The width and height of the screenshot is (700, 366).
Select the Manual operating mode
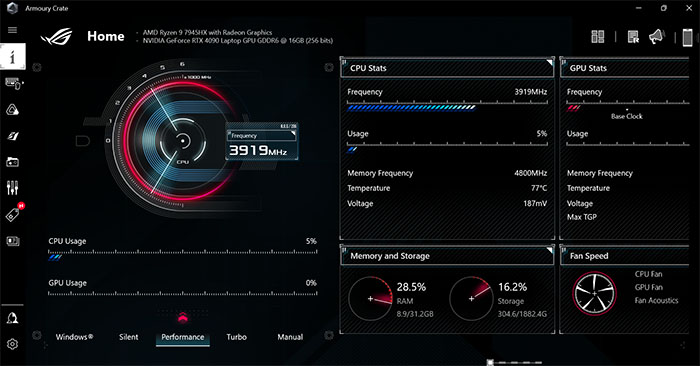(x=290, y=337)
